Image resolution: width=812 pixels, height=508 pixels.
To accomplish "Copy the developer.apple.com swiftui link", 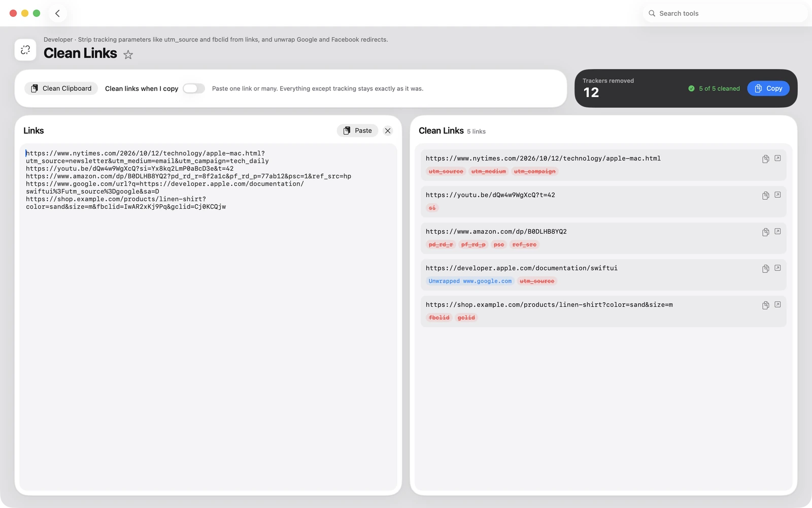I will [x=765, y=269].
